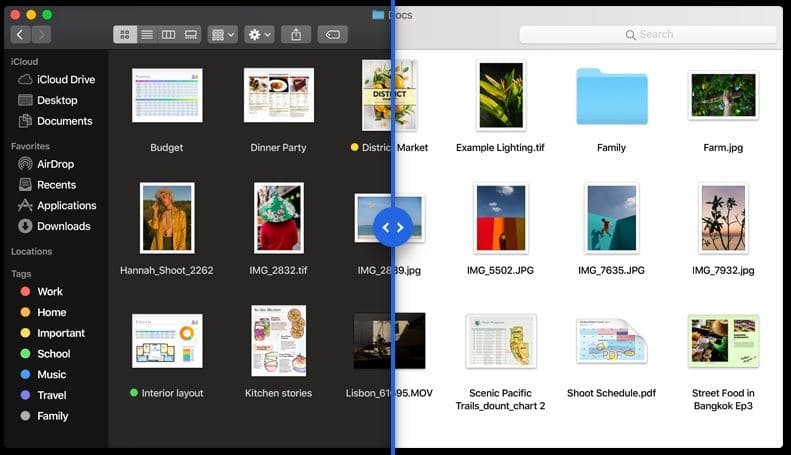Image resolution: width=791 pixels, height=455 pixels.
Task: Click the Edit Tags toolbar button
Action: click(332, 34)
